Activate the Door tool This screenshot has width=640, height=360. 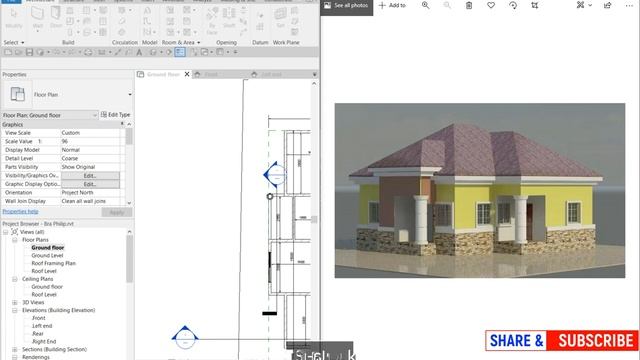56,18
